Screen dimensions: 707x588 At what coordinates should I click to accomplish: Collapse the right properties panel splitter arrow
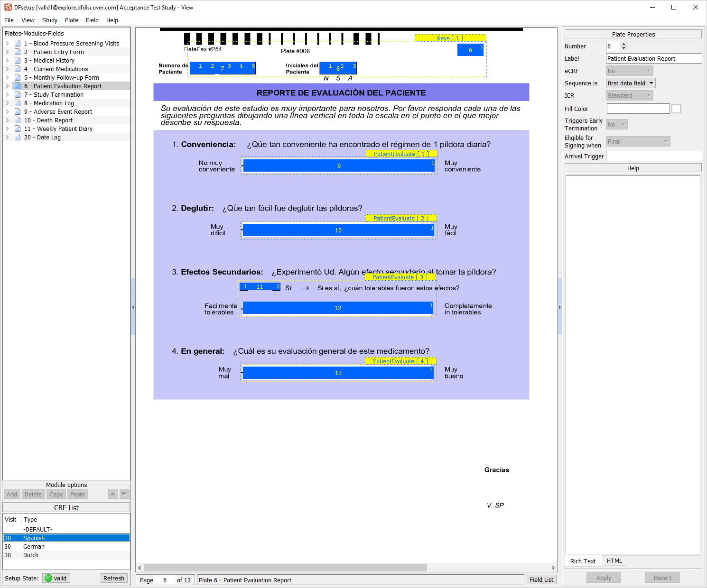[x=559, y=307]
